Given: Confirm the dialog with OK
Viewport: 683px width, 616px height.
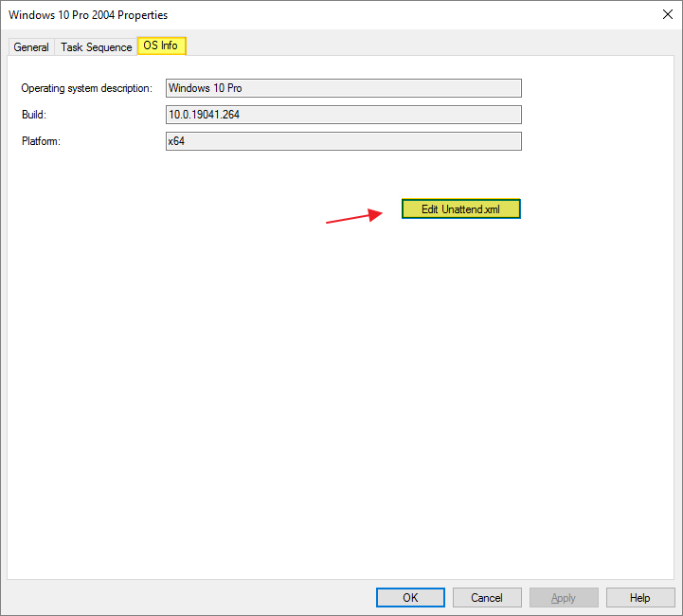Looking at the screenshot, I should pyautogui.click(x=410, y=598).
